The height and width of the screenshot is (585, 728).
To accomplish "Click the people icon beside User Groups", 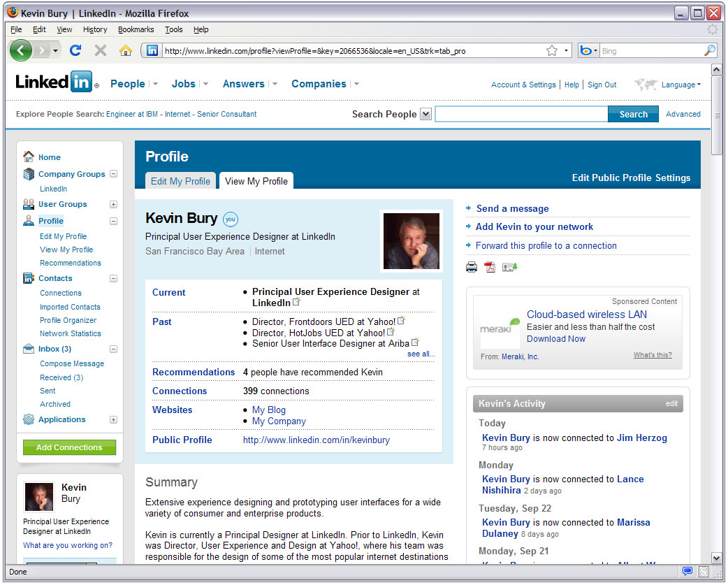I will pyautogui.click(x=29, y=204).
